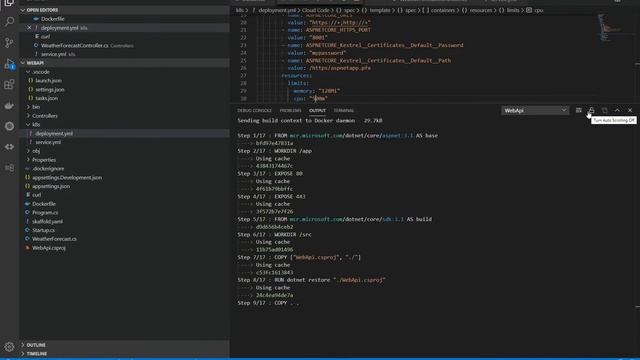Viewport: 640px width, 360px height.
Task: Open the Extensions view
Action: point(9,84)
